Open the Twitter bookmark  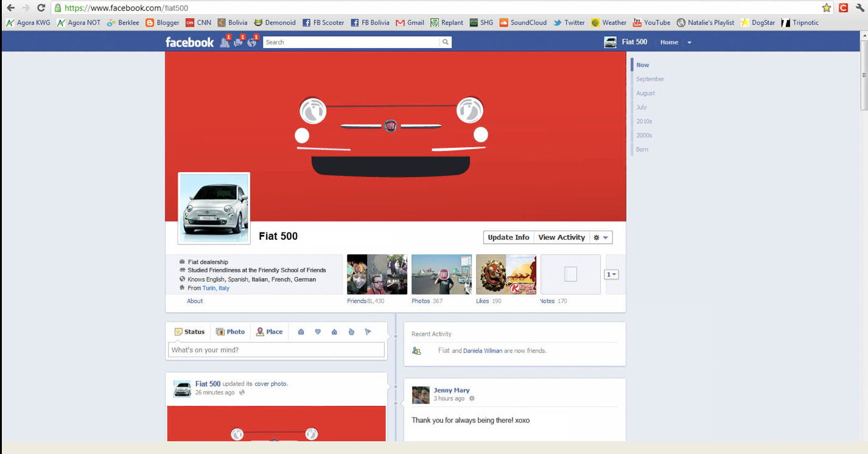569,23
